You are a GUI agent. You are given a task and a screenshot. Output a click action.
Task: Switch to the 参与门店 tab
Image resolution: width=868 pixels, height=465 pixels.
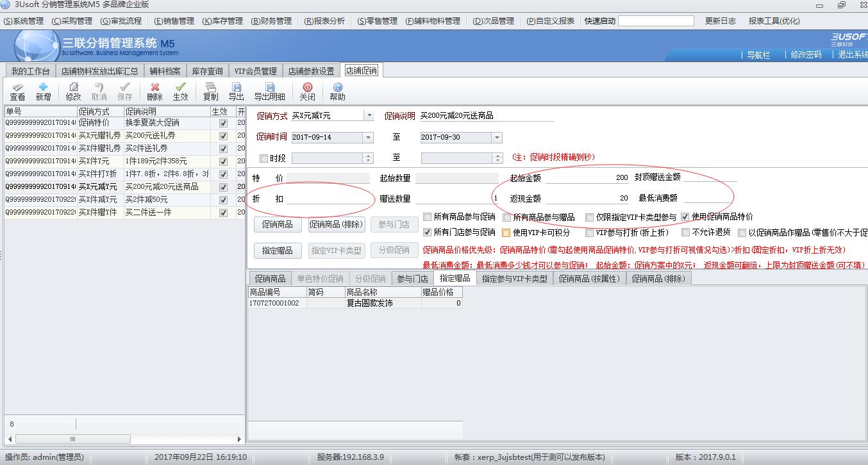click(412, 279)
